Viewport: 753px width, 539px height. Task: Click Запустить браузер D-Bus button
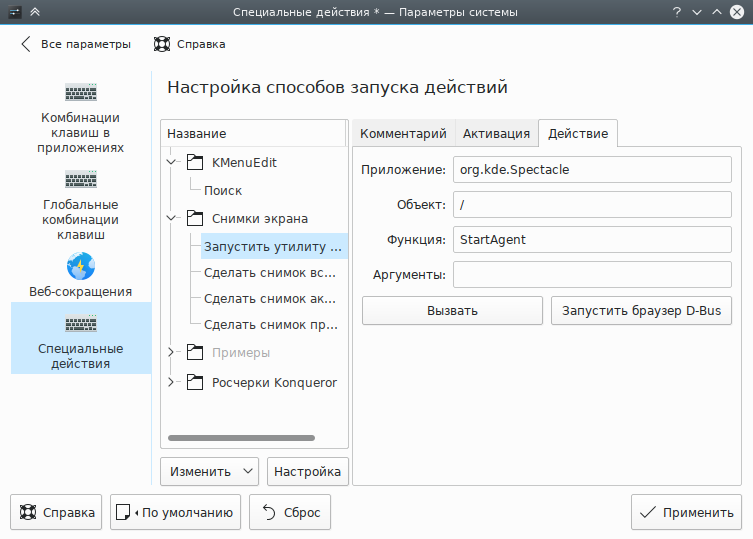pos(641,310)
